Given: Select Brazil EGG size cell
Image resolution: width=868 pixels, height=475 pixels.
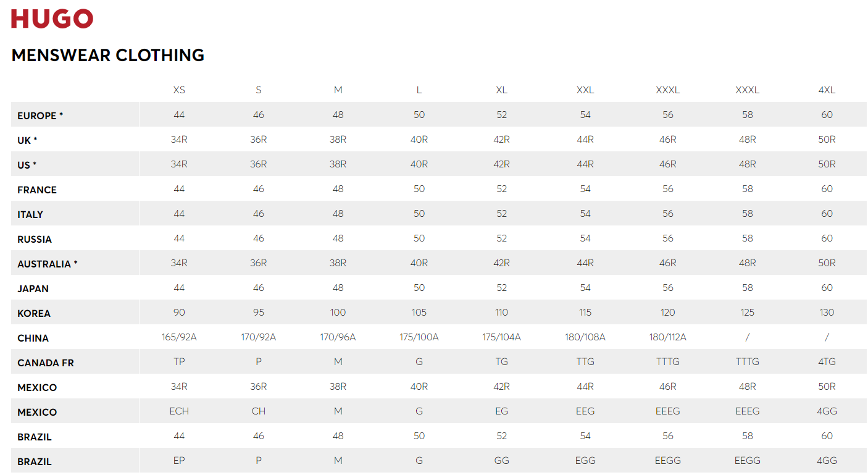Looking at the screenshot, I should pyautogui.click(x=585, y=461).
